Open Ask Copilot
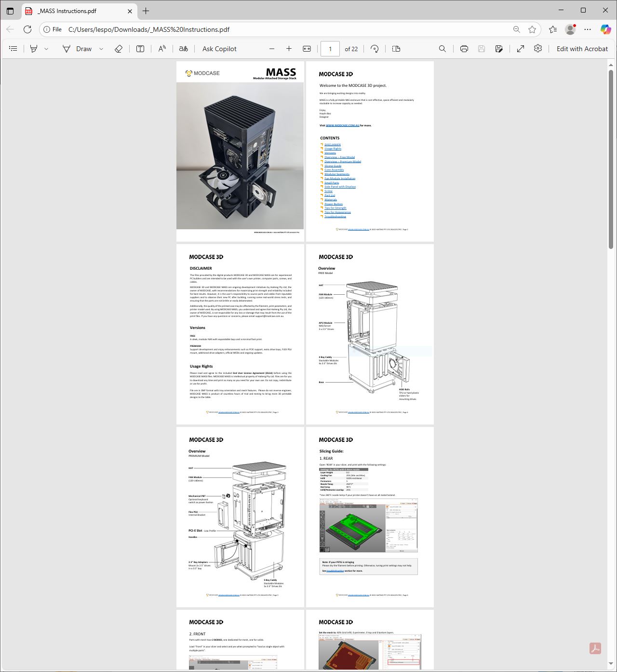Screen dimensions: 617x672 click(x=219, y=49)
